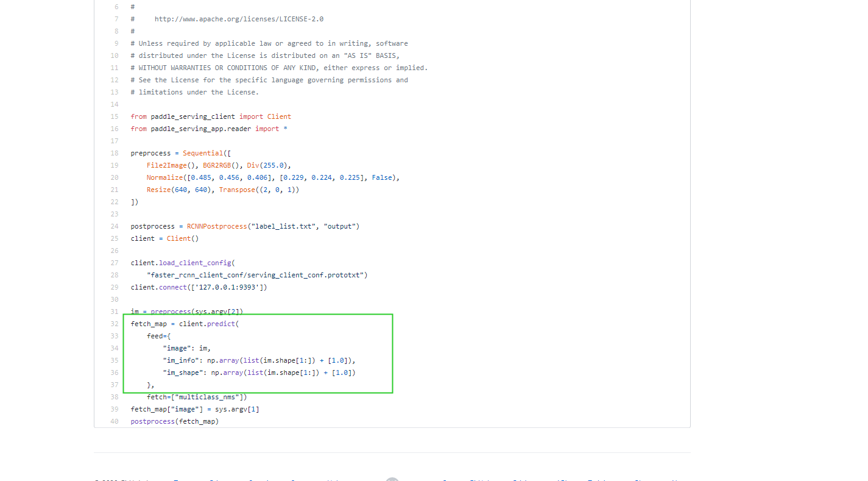Click 'File2Image()' in the code
The width and height of the screenshot is (868, 481).
(x=171, y=165)
